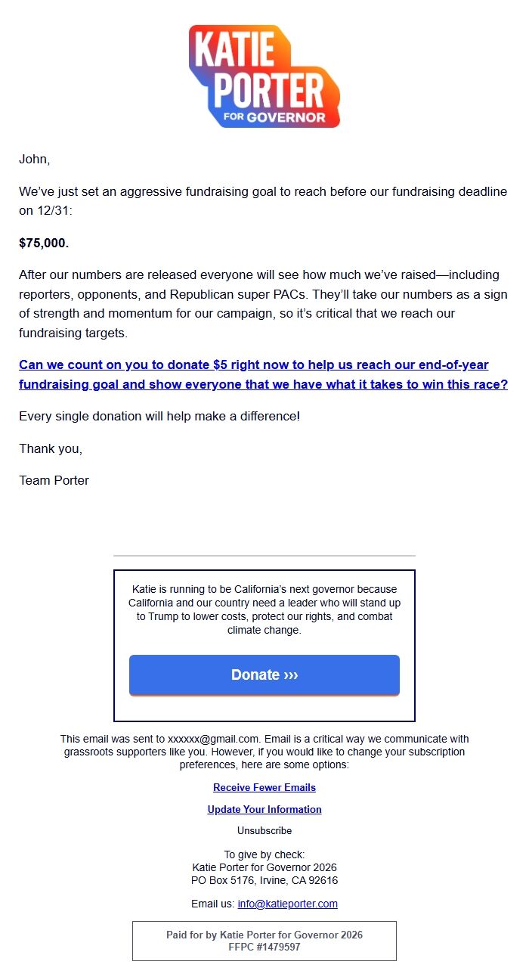Click the arrows on the Donate button
The width and height of the screenshot is (529, 980).
pyautogui.click(x=292, y=675)
